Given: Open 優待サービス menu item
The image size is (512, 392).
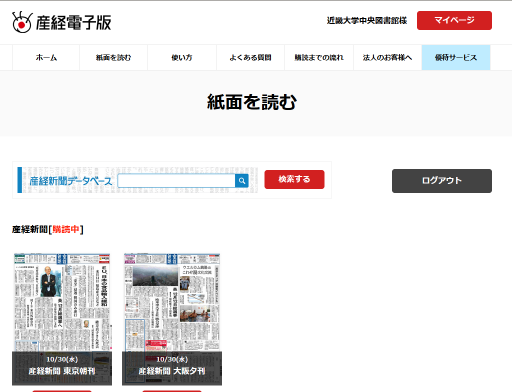Looking at the screenshot, I should click(x=456, y=58).
